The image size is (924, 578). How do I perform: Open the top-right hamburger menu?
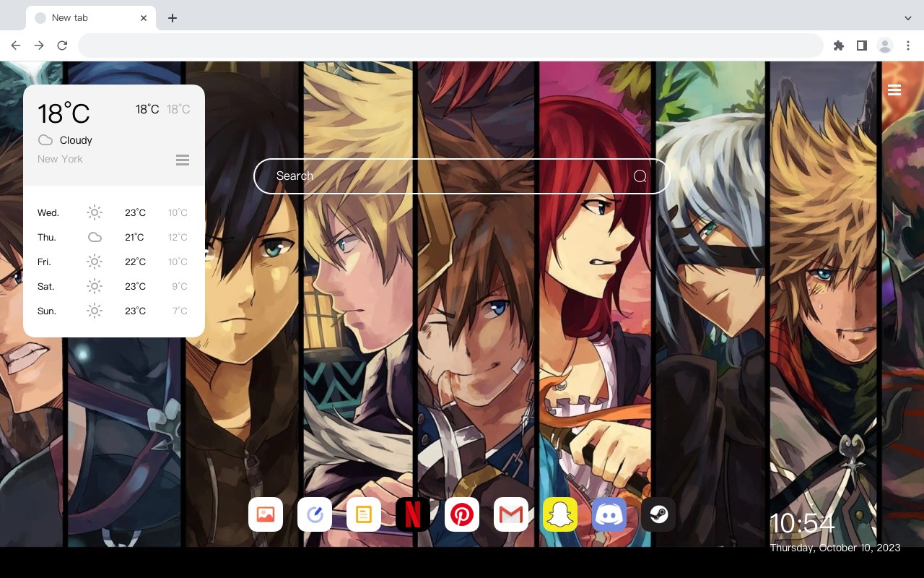click(894, 90)
